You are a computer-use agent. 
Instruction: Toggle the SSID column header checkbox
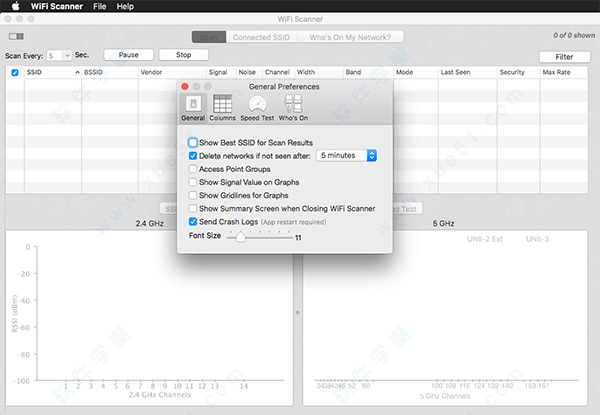(x=15, y=72)
